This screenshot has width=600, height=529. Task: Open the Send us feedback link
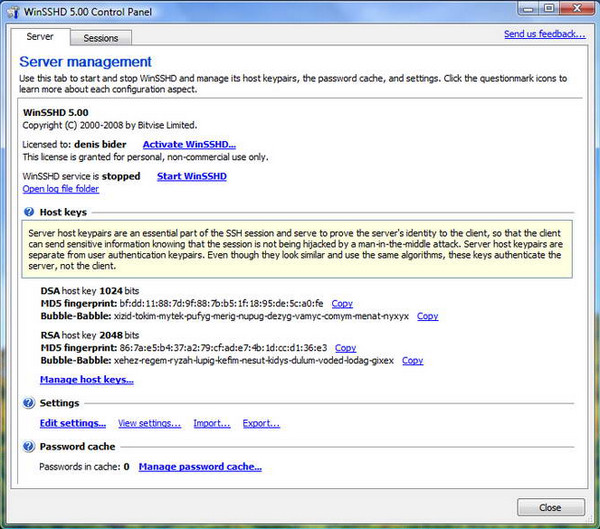click(545, 34)
